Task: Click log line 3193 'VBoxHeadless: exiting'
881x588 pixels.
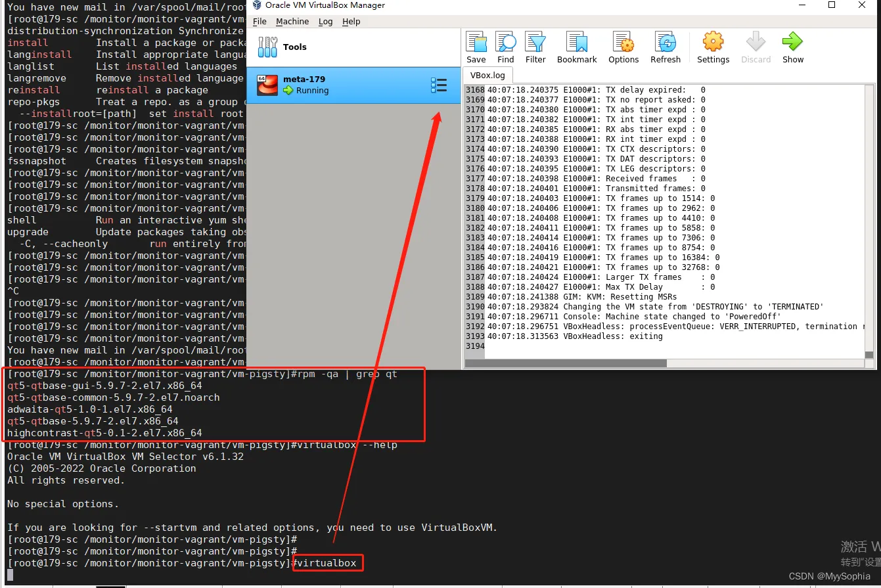Action: [x=575, y=336]
